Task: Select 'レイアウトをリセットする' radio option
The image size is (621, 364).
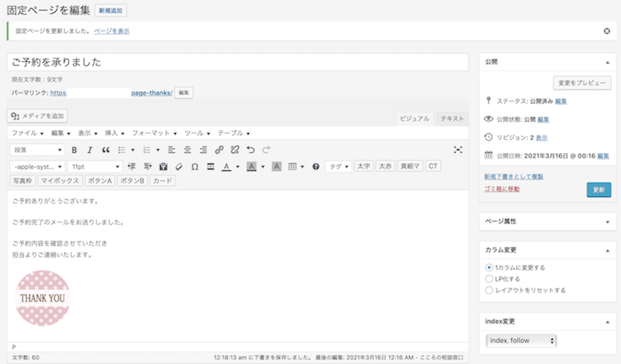Action: click(489, 290)
